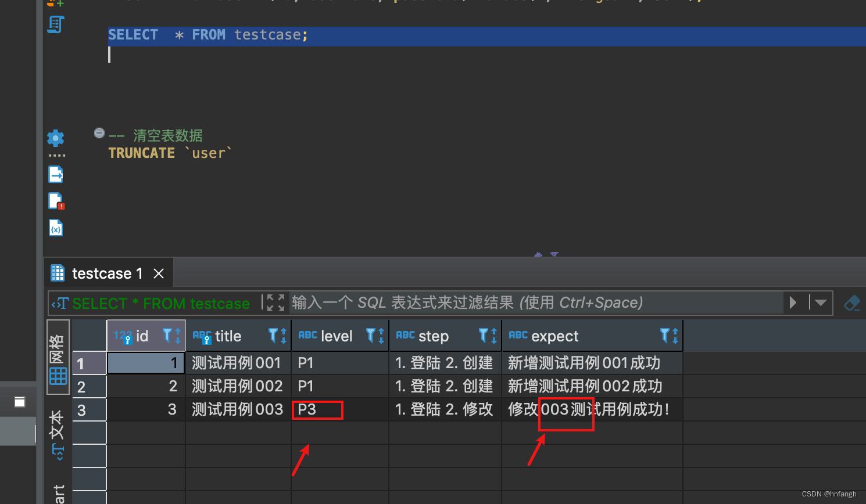
Task: Click the TRUNCATE `user` statement in editor
Action: (170, 153)
